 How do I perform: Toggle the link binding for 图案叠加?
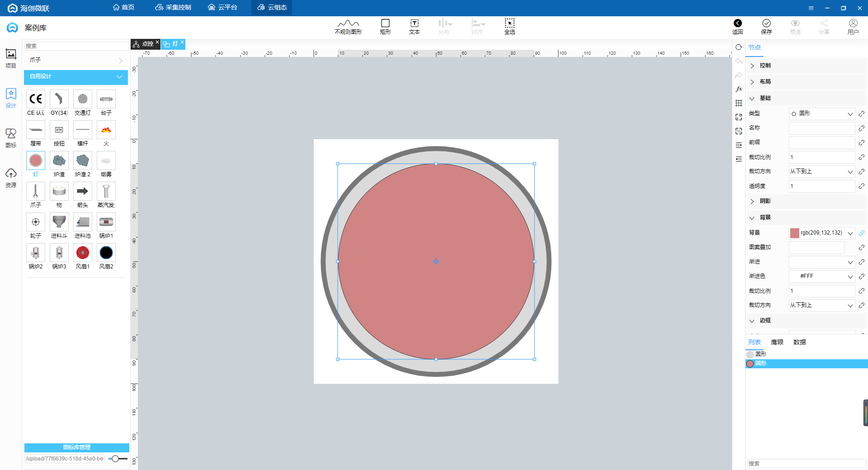coord(862,248)
